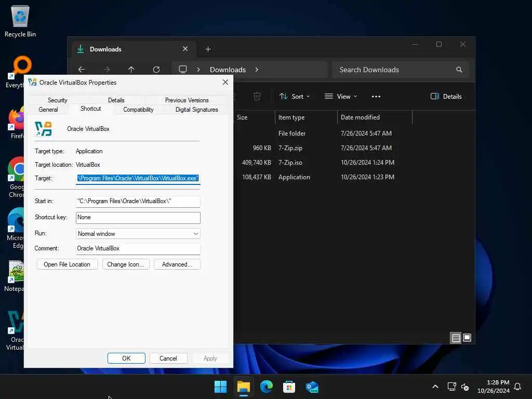Viewport: 532px width, 399px height.
Task: Open notifications bell icon
Action: 517,387
